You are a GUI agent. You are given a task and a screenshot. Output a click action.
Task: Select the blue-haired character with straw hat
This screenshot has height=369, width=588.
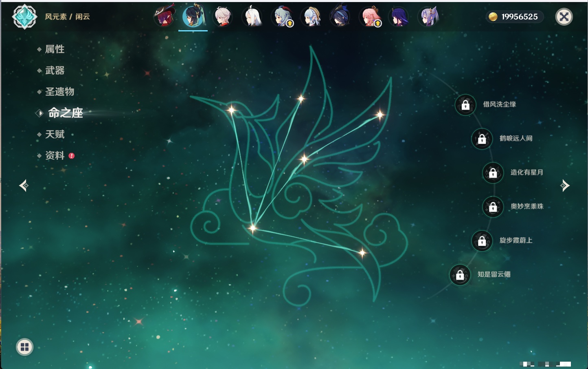(311, 17)
